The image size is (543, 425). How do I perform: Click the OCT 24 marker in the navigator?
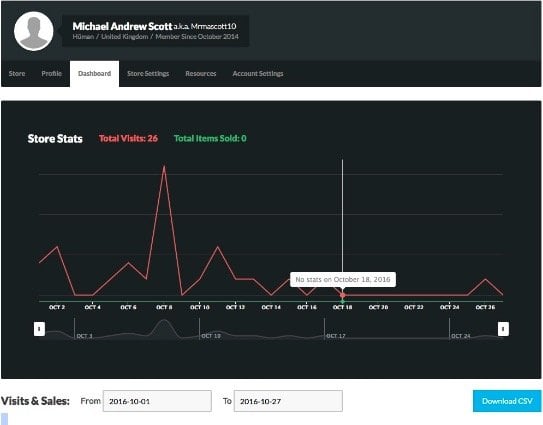(461, 336)
